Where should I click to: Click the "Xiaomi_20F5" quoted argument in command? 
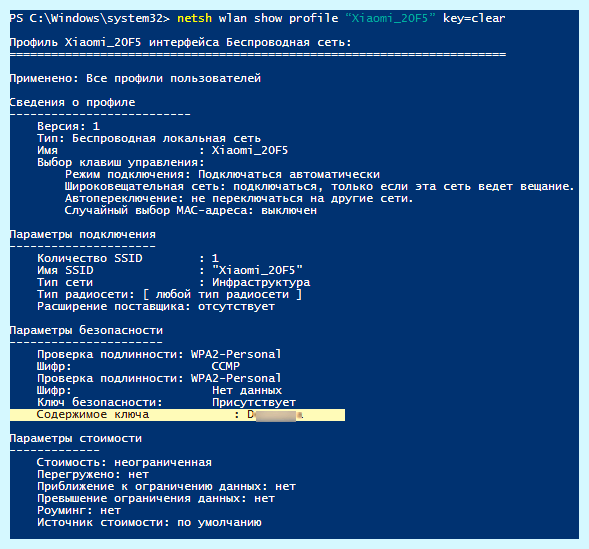coord(390,18)
